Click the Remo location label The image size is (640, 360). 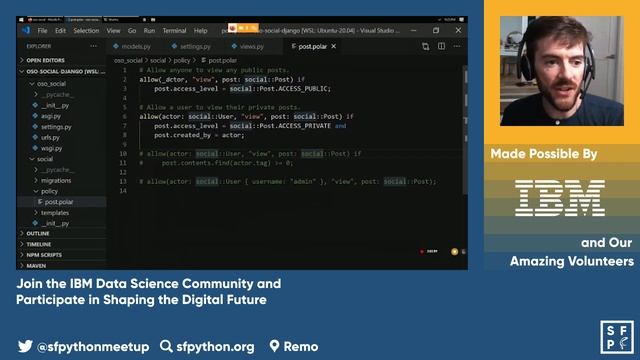tap(301, 347)
